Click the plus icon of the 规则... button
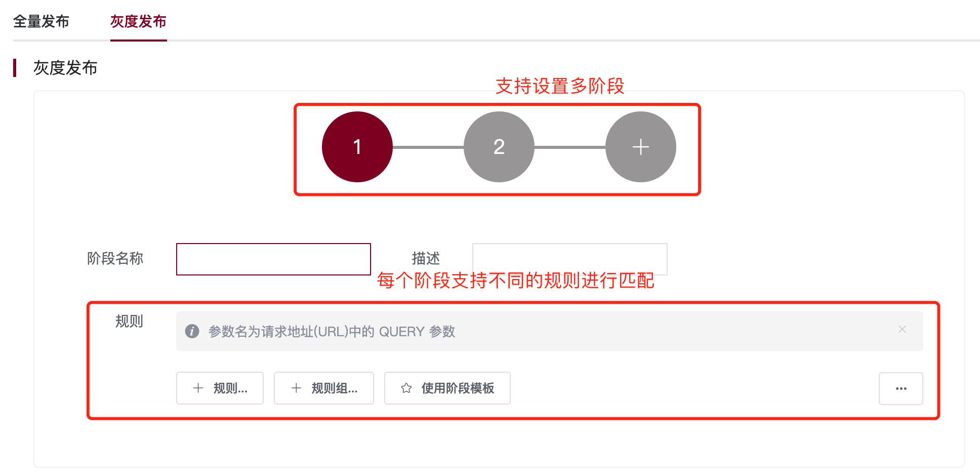The height and width of the screenshot is (476, 980). [198, 388]
